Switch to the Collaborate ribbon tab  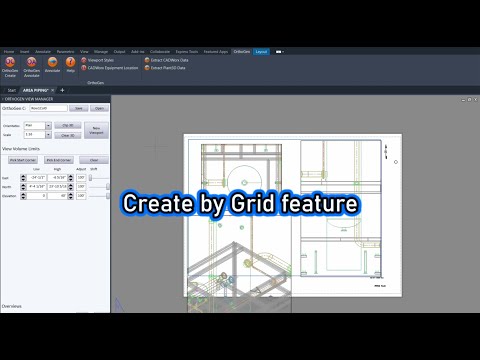160,52
